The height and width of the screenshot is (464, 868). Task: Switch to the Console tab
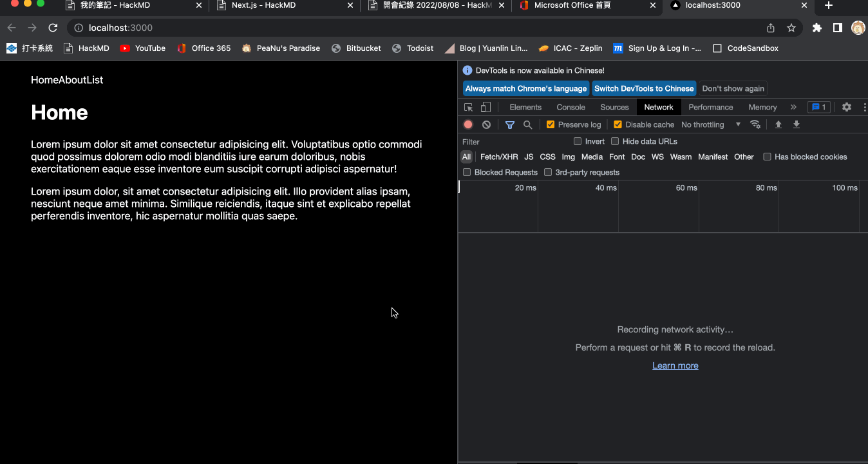pyautogui.click(x=571, y=107)
